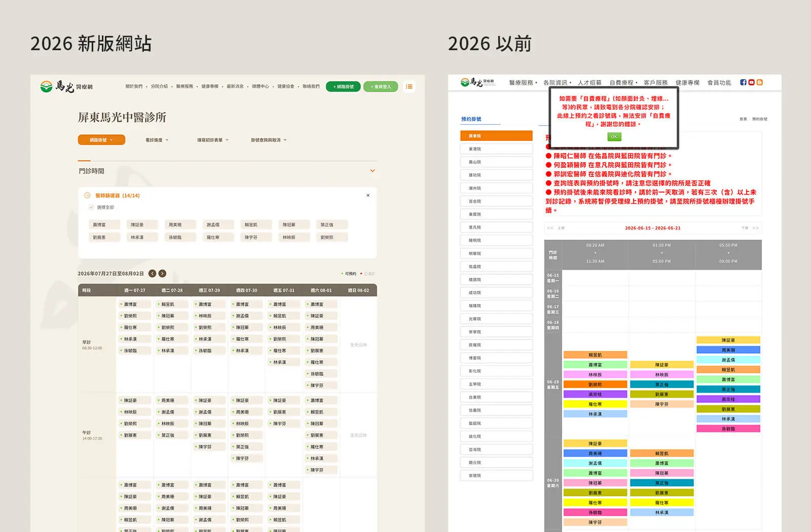This screenshot has width=811, height=532.
Task: Open the 填寫初診表單 dropdown
Action: [213, 140]
